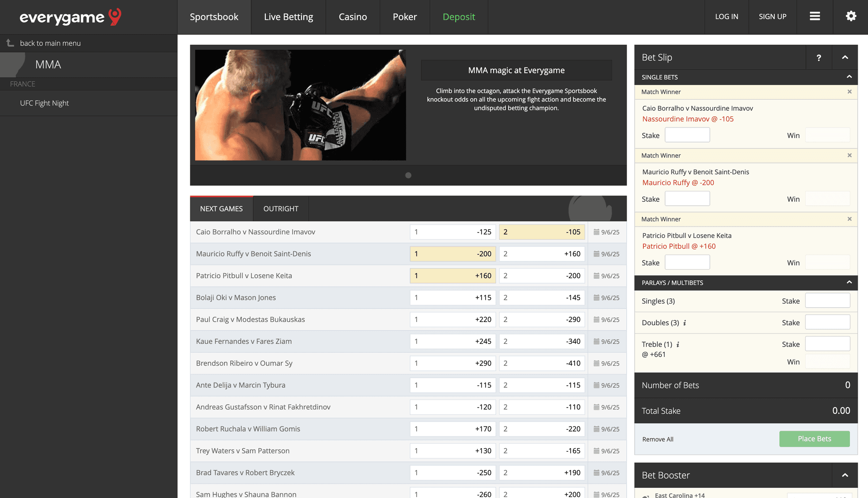Open the settings gear menu
868x498 pixels.
[851, 16]
